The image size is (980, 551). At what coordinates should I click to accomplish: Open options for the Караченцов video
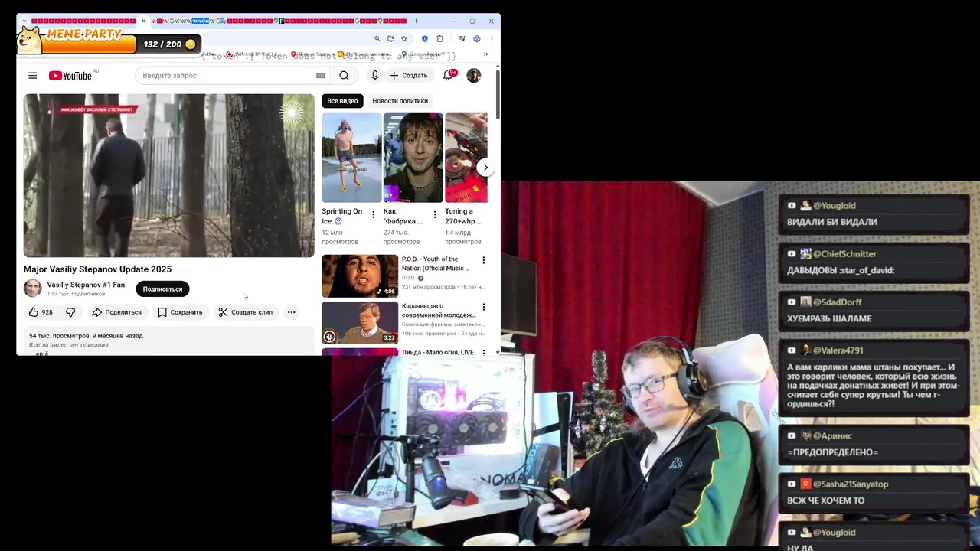[483, 307]
